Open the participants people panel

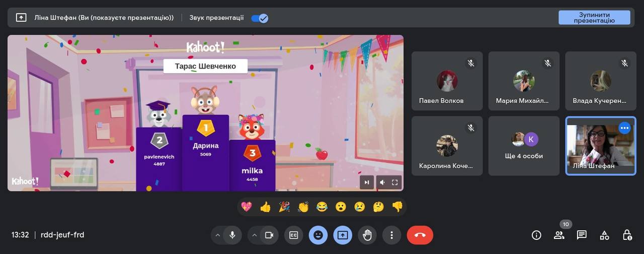(559, 235)
